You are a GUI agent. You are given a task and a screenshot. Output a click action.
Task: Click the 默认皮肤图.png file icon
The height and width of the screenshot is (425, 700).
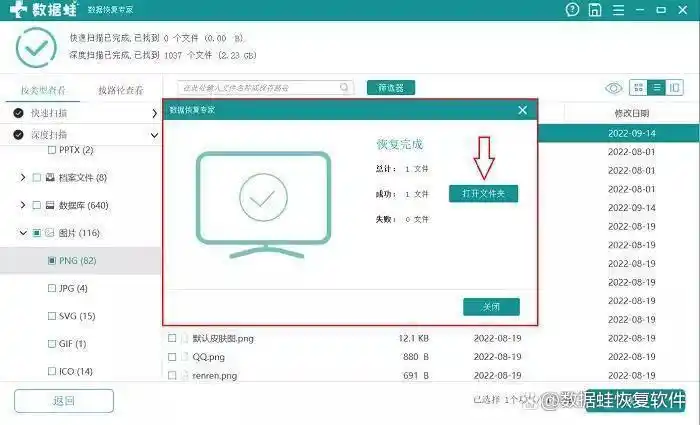click(x=184, y=338)
